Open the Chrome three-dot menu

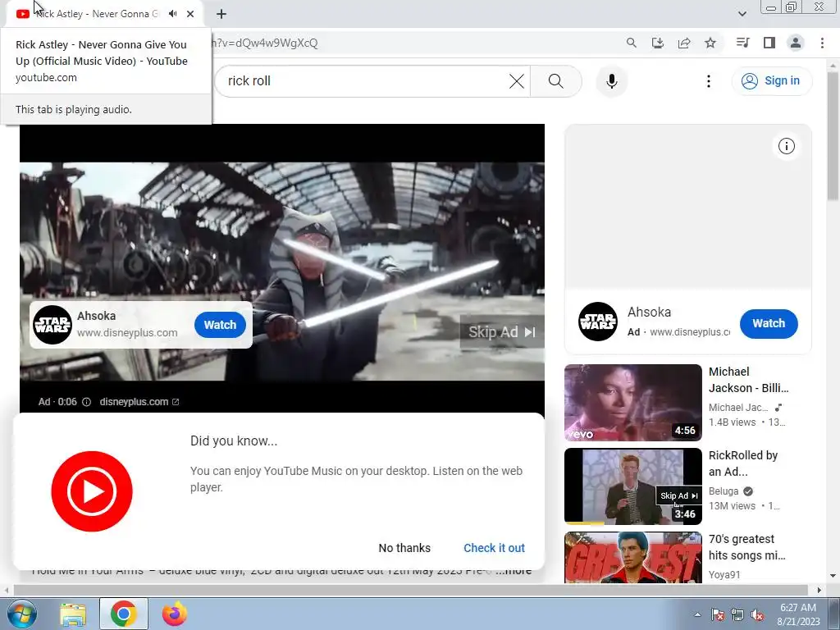(x=822, y=43)
